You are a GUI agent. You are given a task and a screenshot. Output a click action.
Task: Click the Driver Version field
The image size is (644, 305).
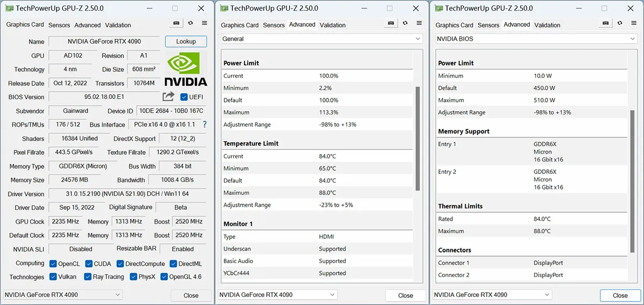coord(127,194)
